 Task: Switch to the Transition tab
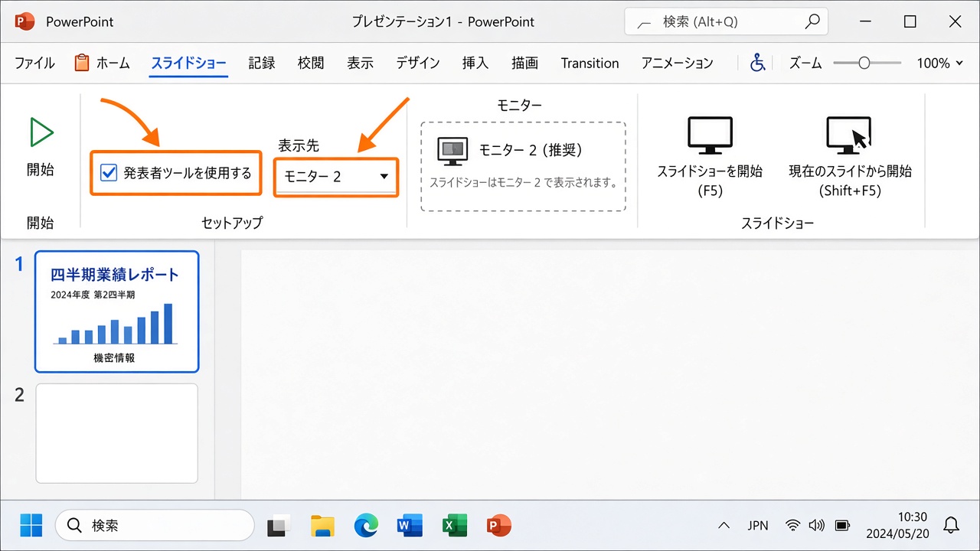tap(590, 64)
